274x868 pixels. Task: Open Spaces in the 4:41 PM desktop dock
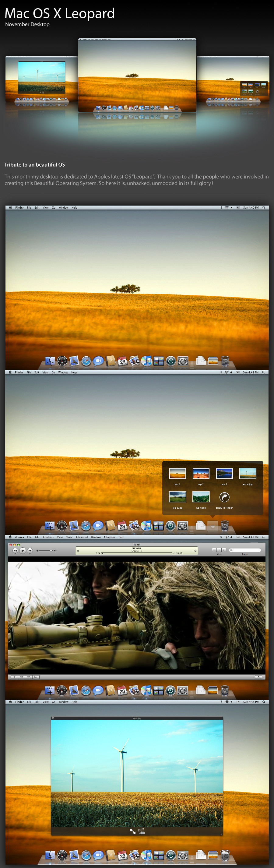pyautogui.click(x=158, y=526)
